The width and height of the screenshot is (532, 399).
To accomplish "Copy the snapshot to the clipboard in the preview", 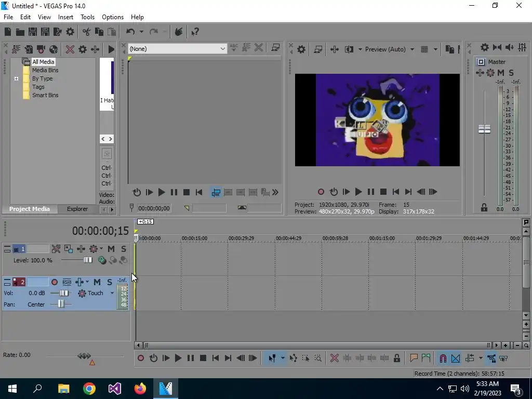I will pyautogui.click(x=449, y=49).
